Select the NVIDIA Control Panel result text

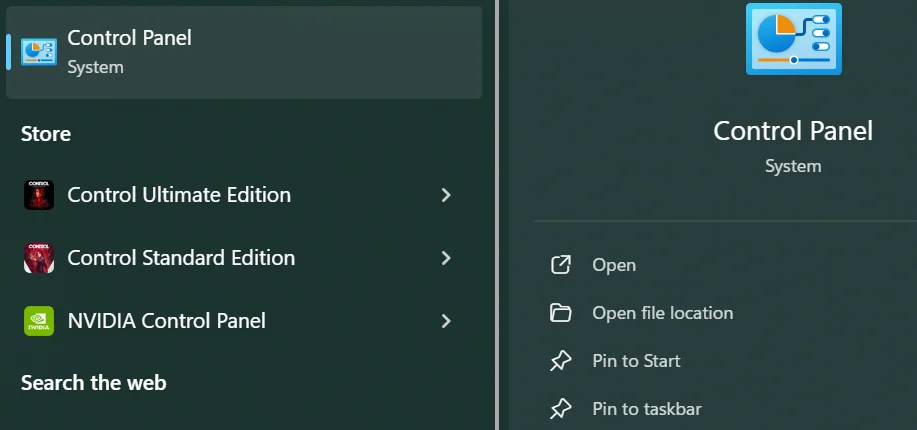click(166, 321)
